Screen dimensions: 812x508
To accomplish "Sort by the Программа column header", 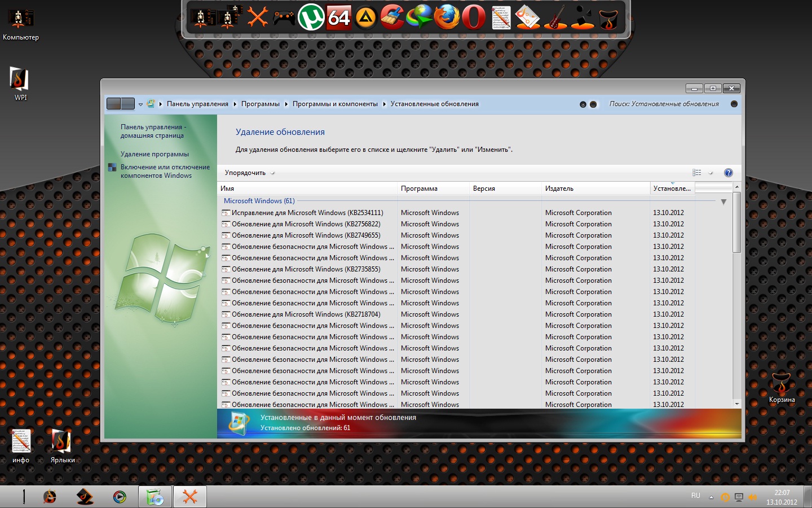I will tap(434, 189).
